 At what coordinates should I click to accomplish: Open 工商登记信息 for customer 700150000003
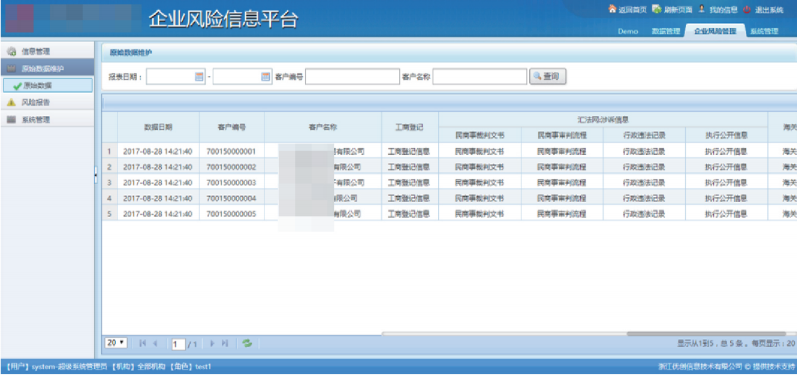coord(409,182)
